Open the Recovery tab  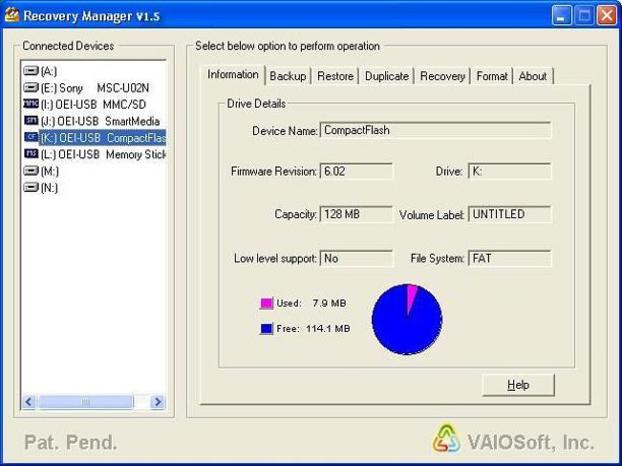pyautogui.click(x=442, y=76)
